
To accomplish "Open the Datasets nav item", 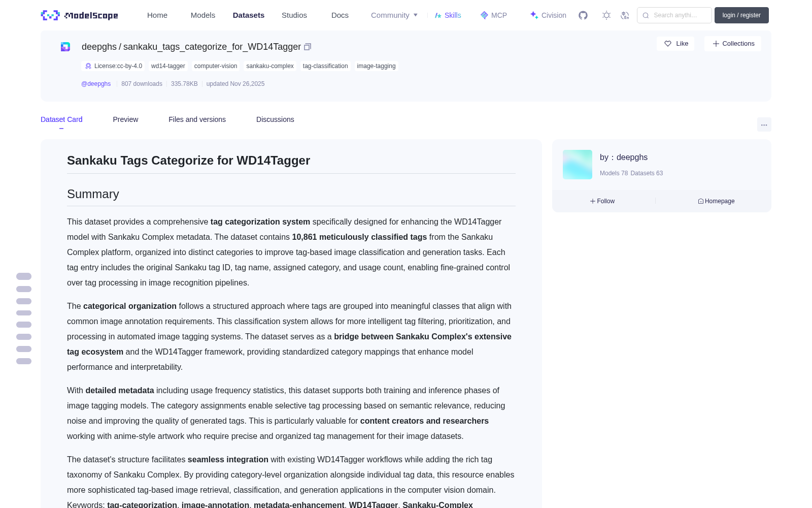I will [x=249, y=15].
